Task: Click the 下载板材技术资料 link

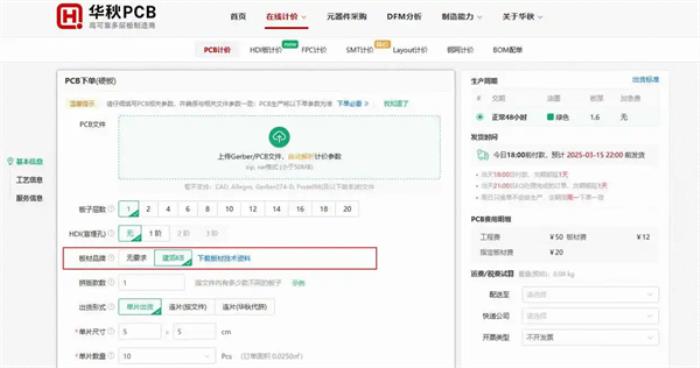Action: pyautogui.click(x=224, y=258)
